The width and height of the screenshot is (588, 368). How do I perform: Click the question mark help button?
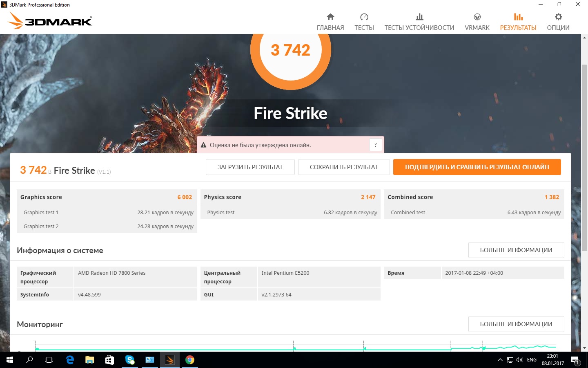click(x=376, y=145)
